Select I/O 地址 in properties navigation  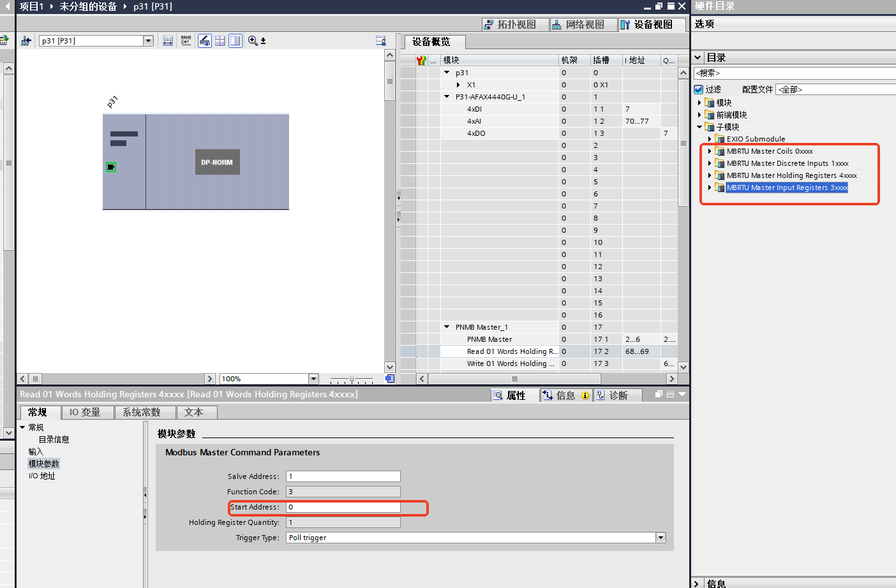[x=42, y=476]
